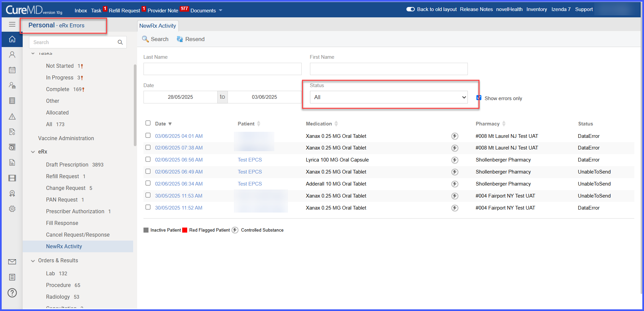644x311 pixels.
Task: Open Test EPCS patient for Lyrica row
Action: click(x=250, y=160)
